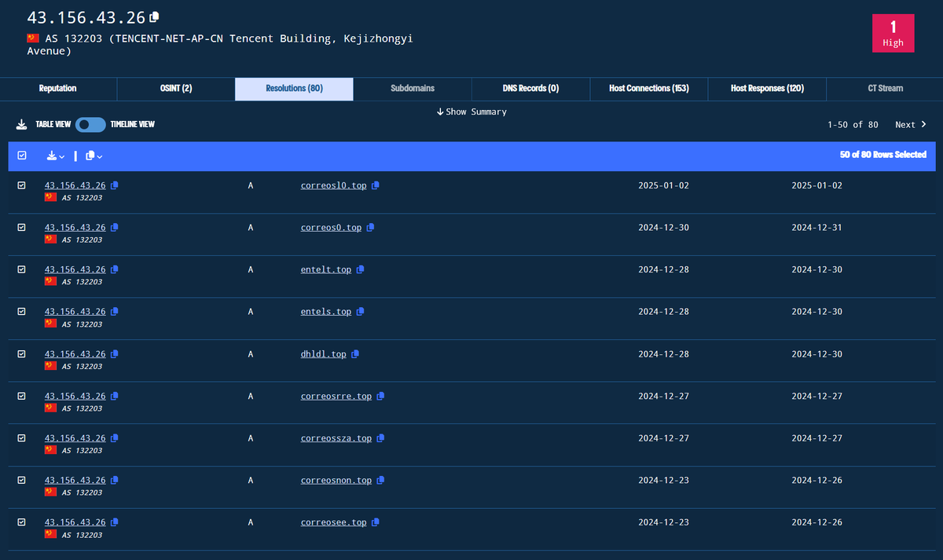Copy IP in the correosnon.top row

pos(115,480)
